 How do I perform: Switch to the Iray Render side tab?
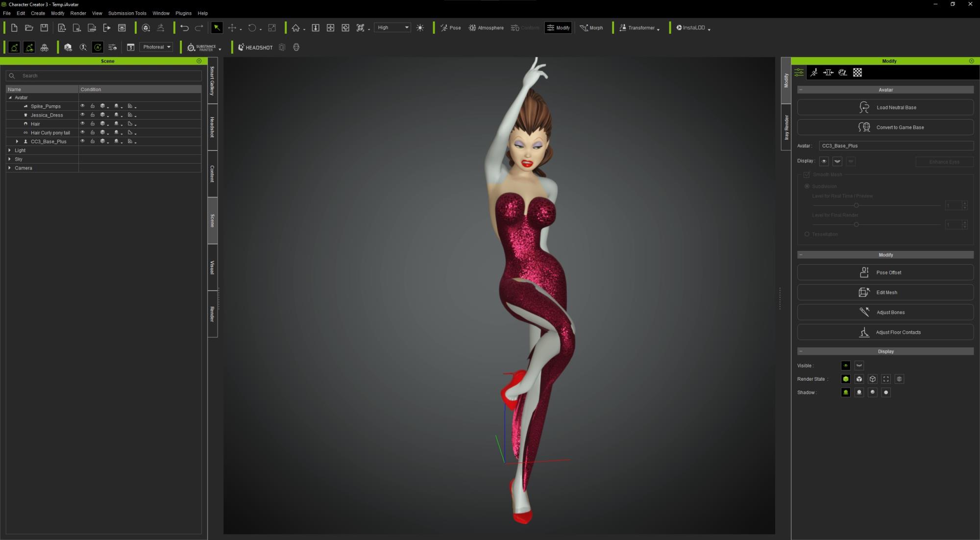(x=786, y=127)
